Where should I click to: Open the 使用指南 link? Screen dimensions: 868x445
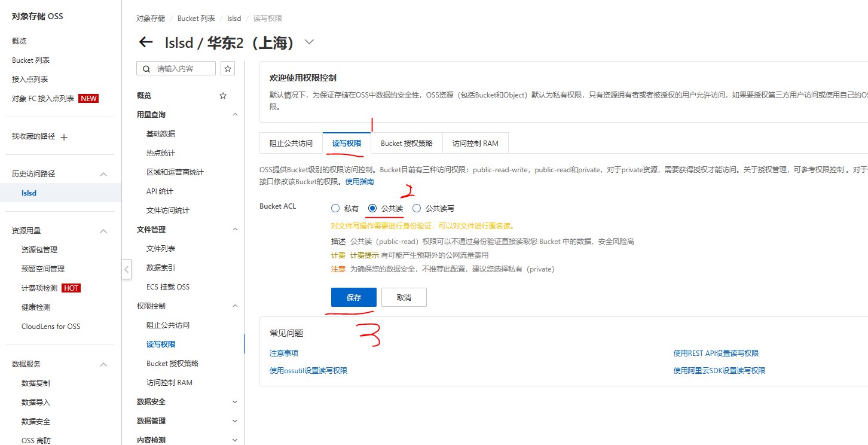point(360,181)
